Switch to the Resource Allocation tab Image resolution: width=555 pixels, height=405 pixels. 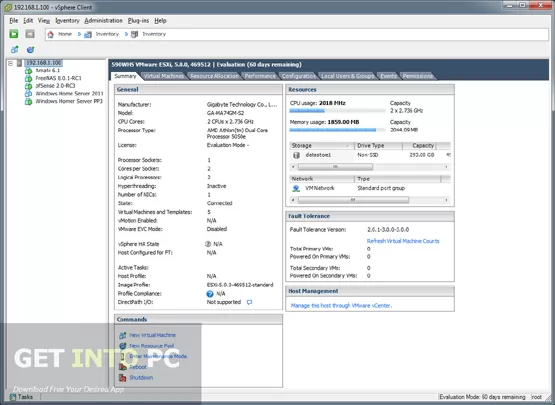click(x=214, y=76)
